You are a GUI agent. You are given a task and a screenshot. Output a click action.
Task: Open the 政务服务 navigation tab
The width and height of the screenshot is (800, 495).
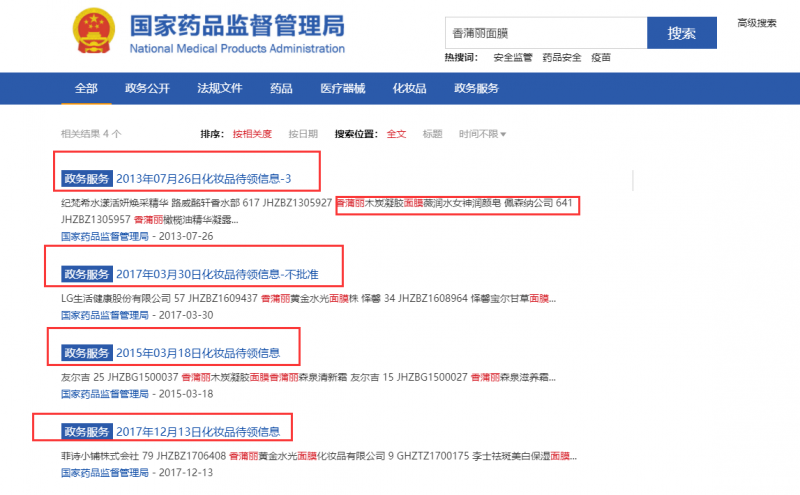[x=476, y=89]
